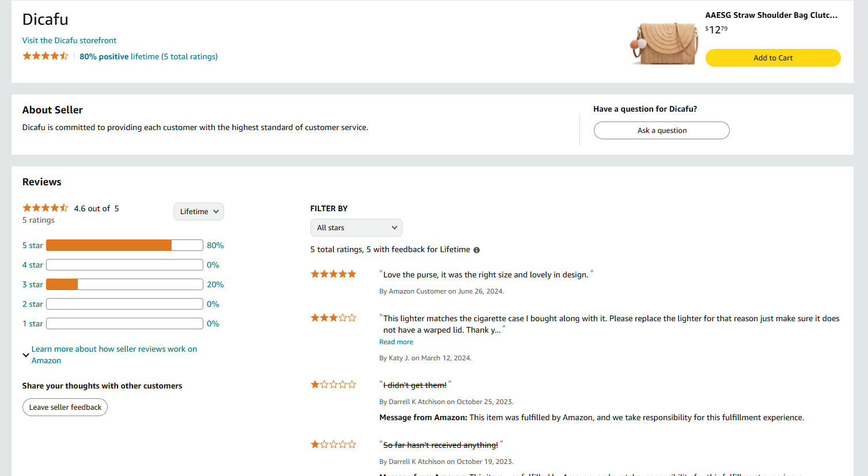The height and width of the screenshot is (476, 868).
Task: Click the Ask a question button
Action: click(x=661, y=130)
